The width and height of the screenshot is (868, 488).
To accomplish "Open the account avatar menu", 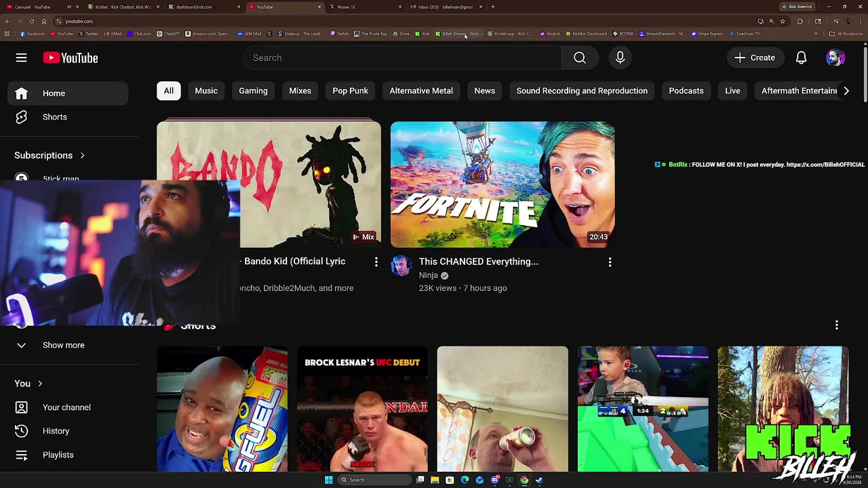I will pos(835,58).
